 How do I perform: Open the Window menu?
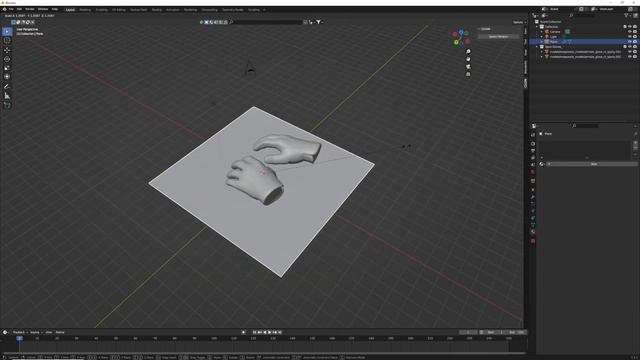(x=43, y=9)
